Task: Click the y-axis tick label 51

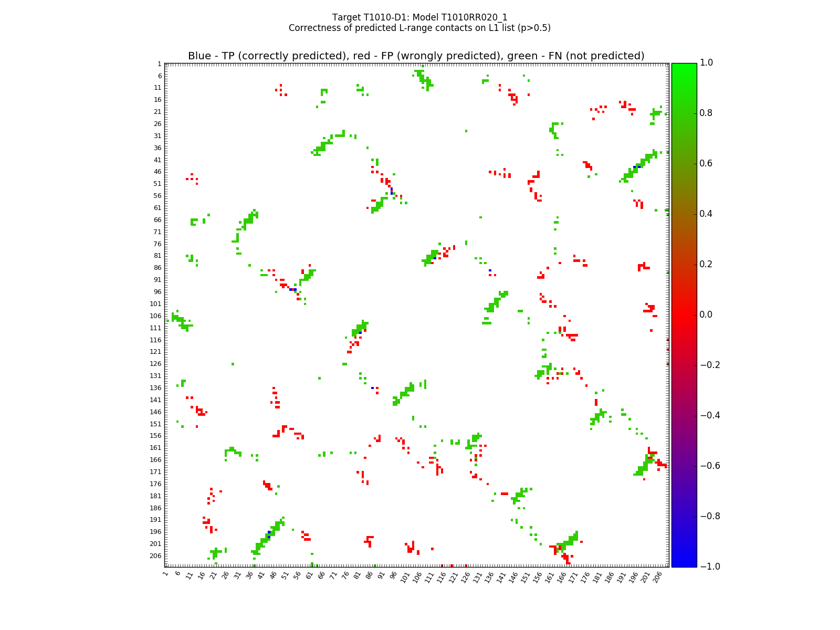Action: click(157, 184)
